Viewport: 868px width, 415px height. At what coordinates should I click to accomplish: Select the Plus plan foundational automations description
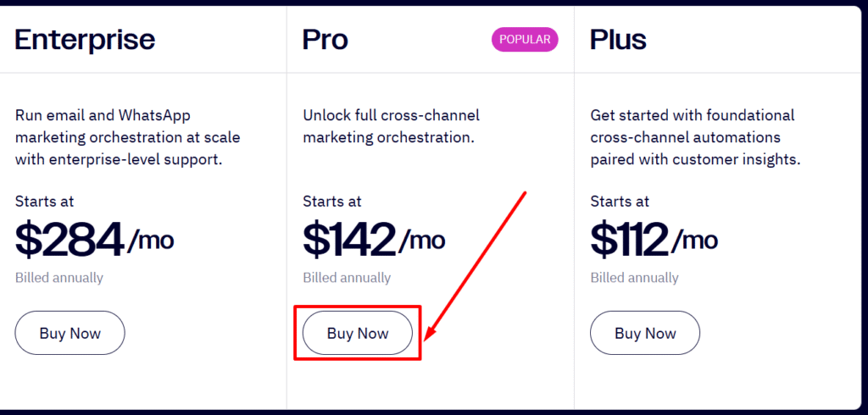tap(694, 136)
